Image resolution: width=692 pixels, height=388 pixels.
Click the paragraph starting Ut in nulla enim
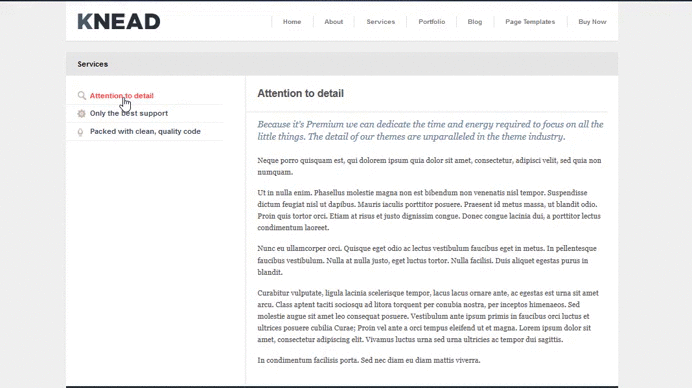click(429, 210)
